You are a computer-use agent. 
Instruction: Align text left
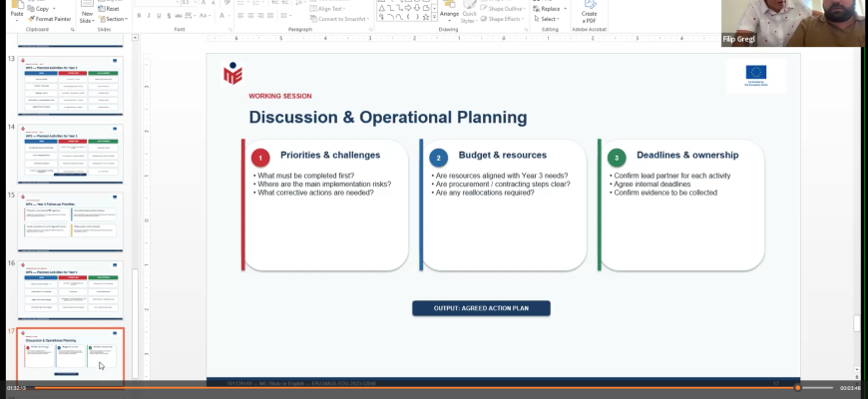240,16
